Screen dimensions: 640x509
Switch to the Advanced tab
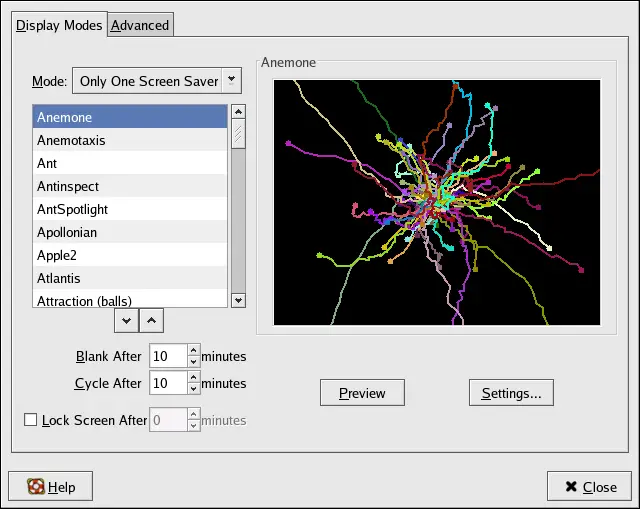(x=140, y=25)
